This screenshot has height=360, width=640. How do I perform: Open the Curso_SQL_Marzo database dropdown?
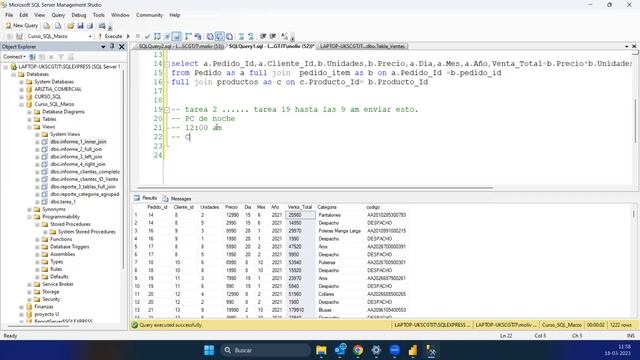90,36
